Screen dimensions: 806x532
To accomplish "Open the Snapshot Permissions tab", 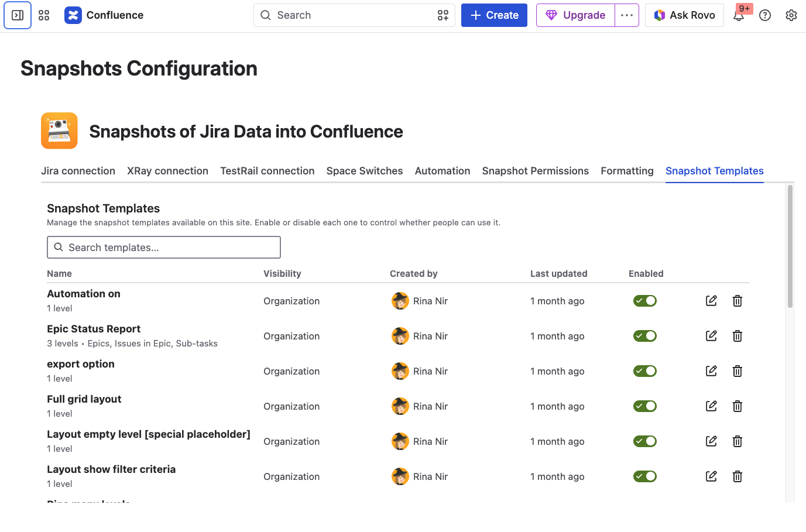I will [536, 171].
